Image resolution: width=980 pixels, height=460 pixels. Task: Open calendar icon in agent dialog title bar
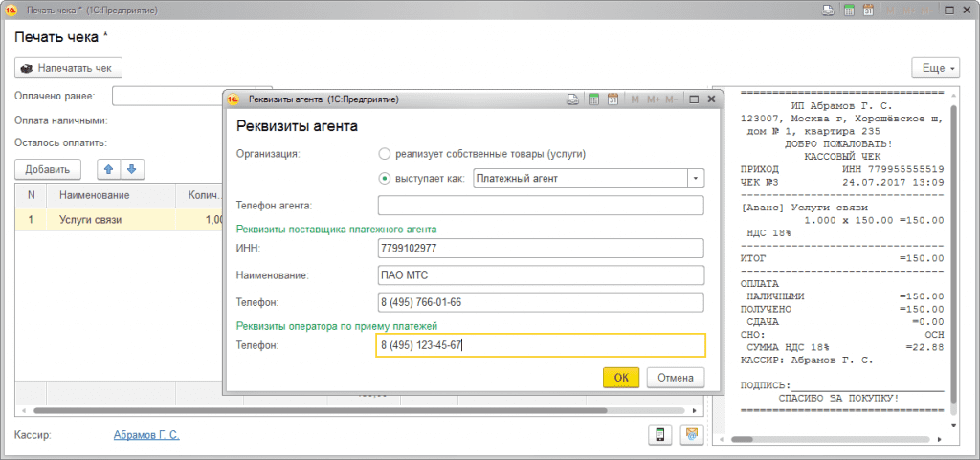[612, 99]
